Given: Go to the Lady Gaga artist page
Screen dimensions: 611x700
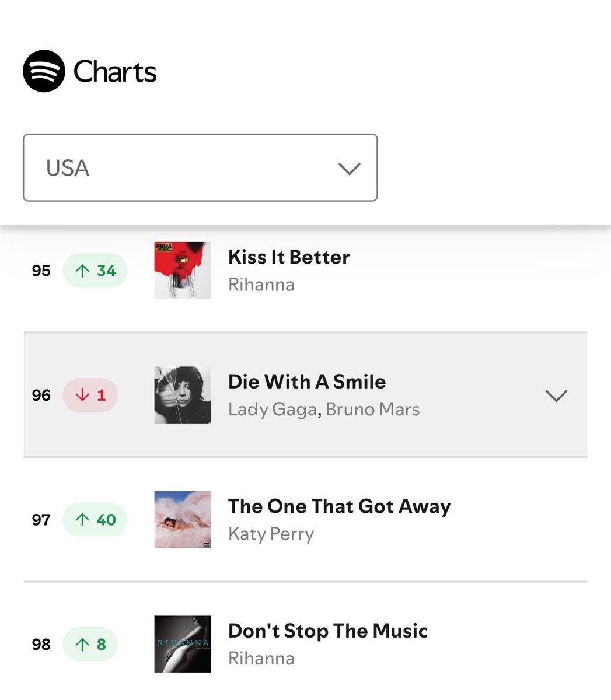Looking at the screenshot, I should 273,409.
